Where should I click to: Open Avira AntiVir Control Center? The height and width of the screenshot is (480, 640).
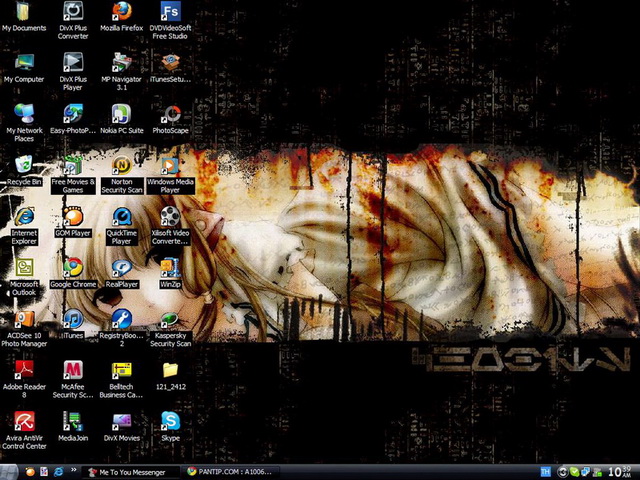(x=24, y=421)
